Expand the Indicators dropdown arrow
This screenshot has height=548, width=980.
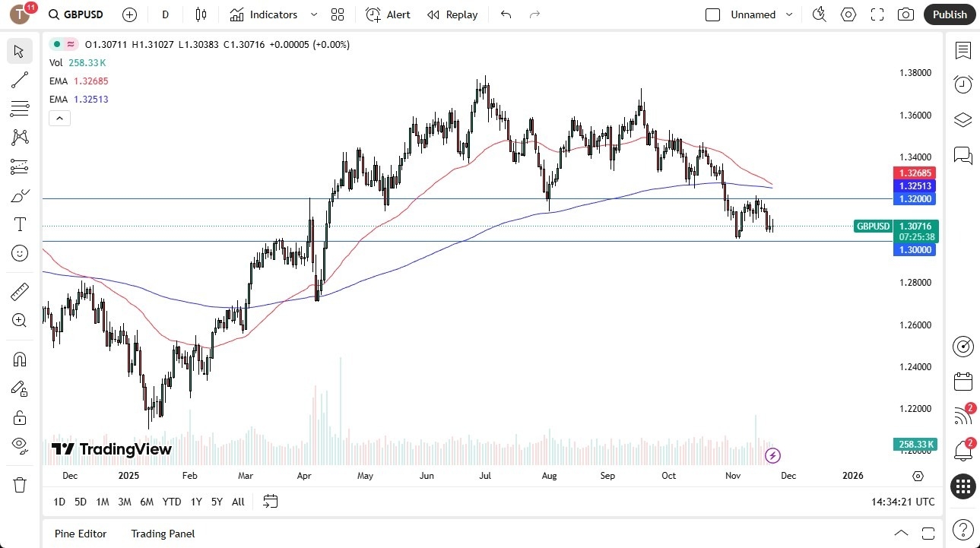click(312, 14)
